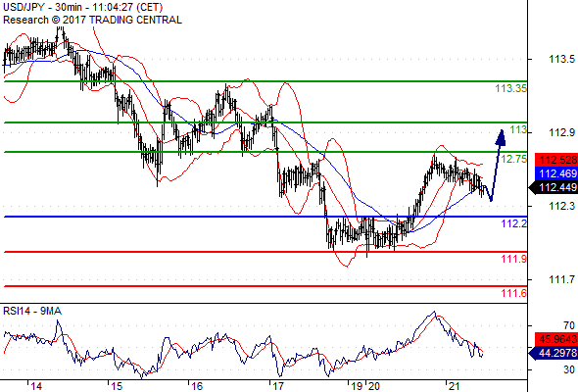The height and width of the screenshot is (392, 578).
Task: Click the red 111.6 support label
Action: 514,294
